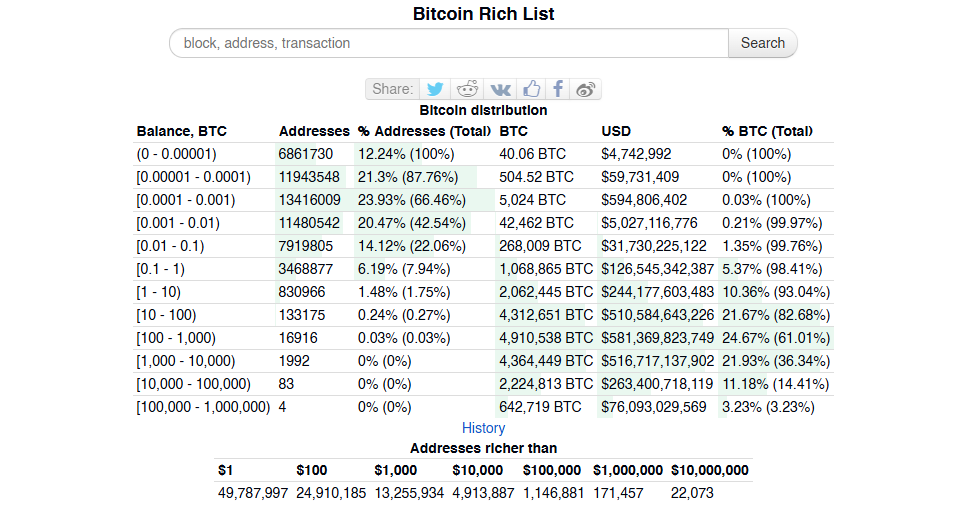Click the 40.06 BTC value
Screen dimensions: 966x516
[532, 154]
